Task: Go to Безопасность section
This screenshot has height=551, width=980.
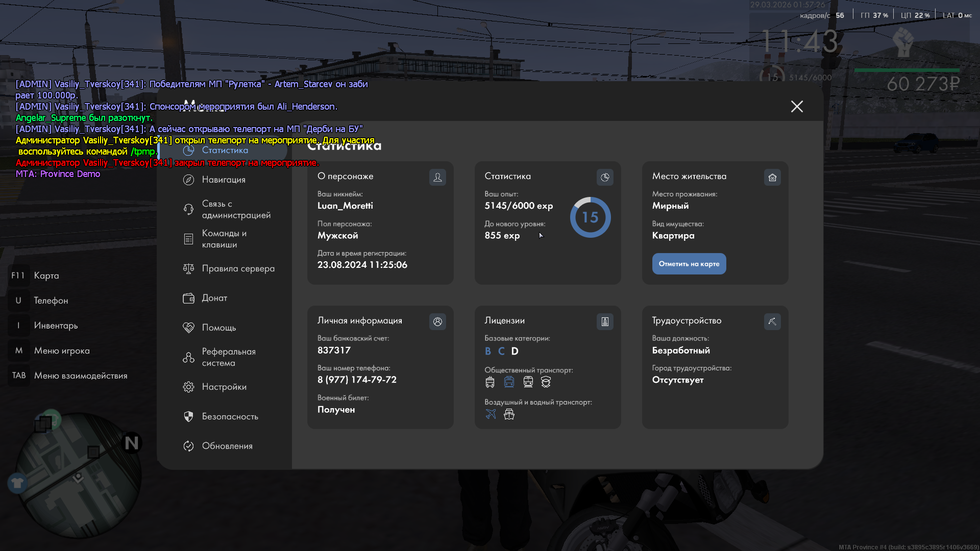Action: pyautogui.click(x=230, y=416)
